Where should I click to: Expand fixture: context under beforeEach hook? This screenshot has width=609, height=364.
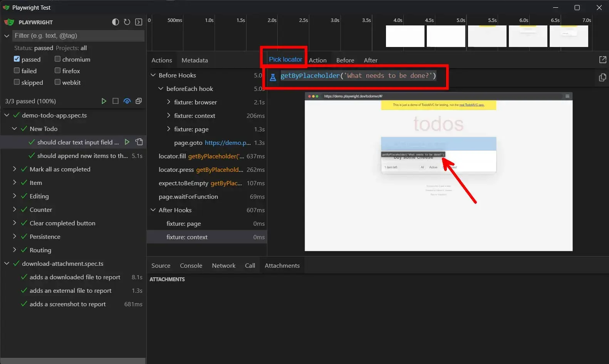(x=168, y=116)
